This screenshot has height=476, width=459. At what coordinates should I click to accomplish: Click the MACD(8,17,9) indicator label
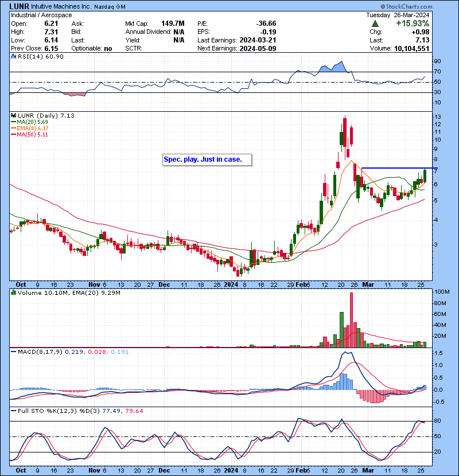(40, 352)
